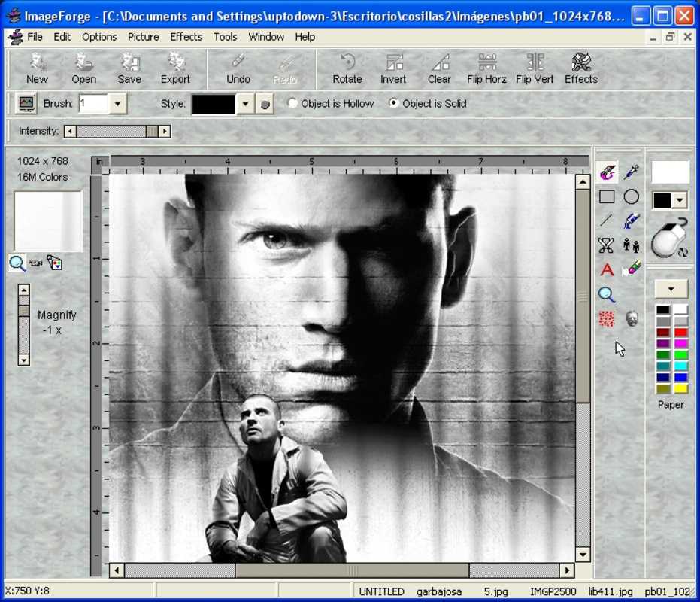
Task: Undo the last action
Action: click(238, 68)
